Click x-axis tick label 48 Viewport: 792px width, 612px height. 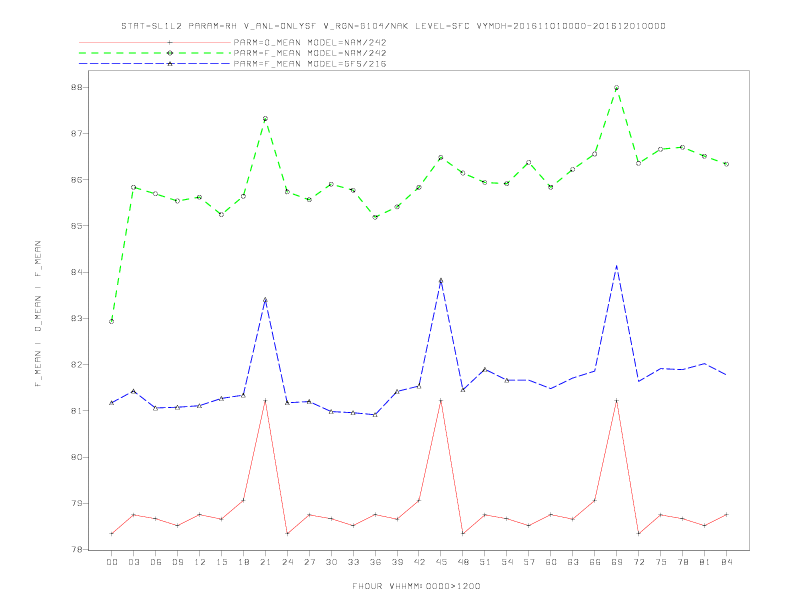tap(463, 562)
